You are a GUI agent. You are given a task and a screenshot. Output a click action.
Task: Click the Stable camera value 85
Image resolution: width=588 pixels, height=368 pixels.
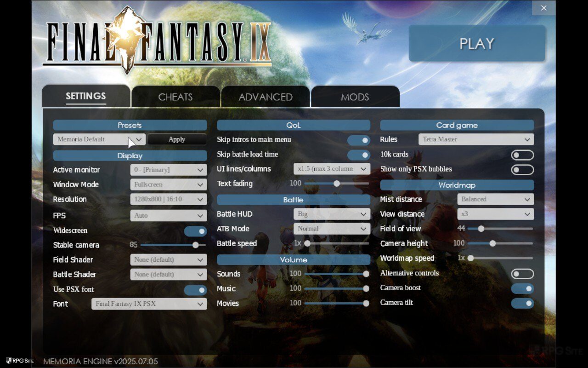coord(134,245)
